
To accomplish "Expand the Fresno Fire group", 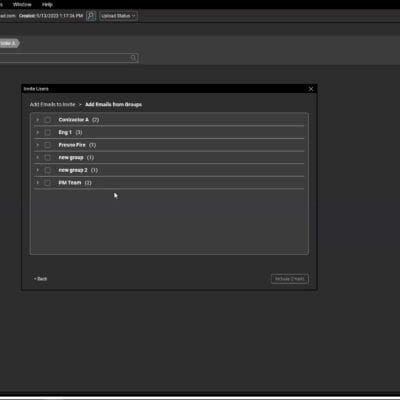I will coord(37,145).
